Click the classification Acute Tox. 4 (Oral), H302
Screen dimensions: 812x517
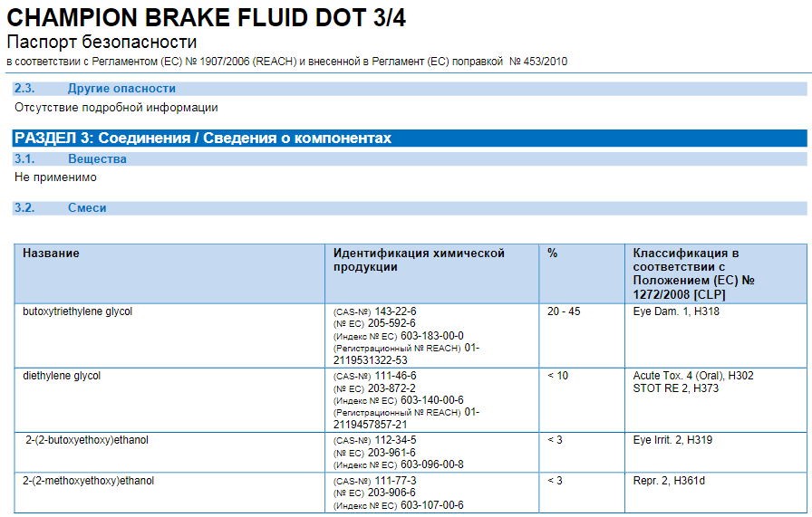coord(693,376)
